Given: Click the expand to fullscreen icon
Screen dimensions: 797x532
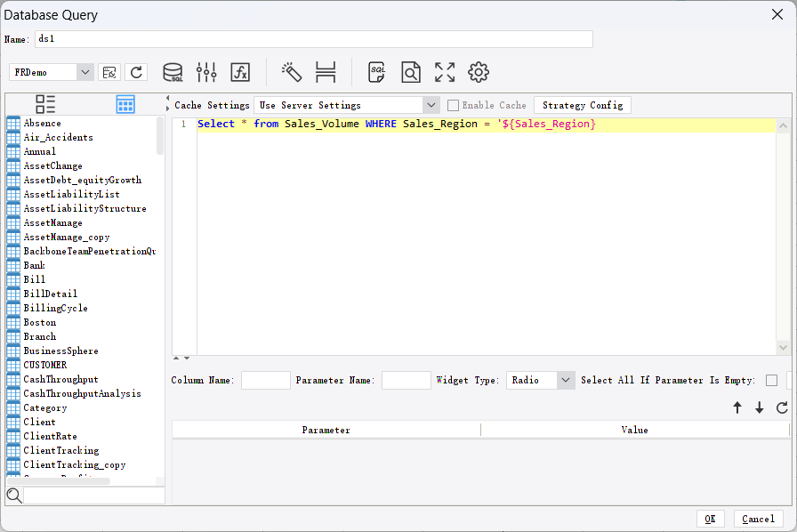Looking at the screenshot, I should pos(445,72).
